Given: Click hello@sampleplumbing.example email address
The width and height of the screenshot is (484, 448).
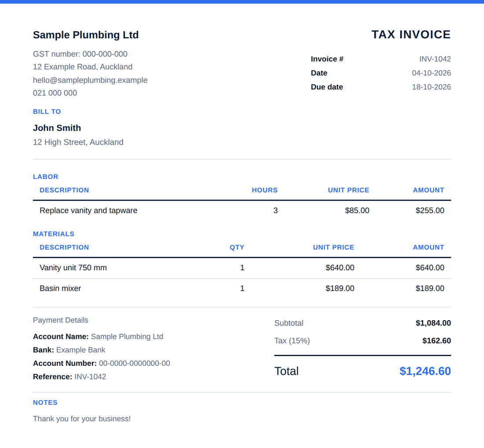Looking at the screenshot, I should point(90,80).
